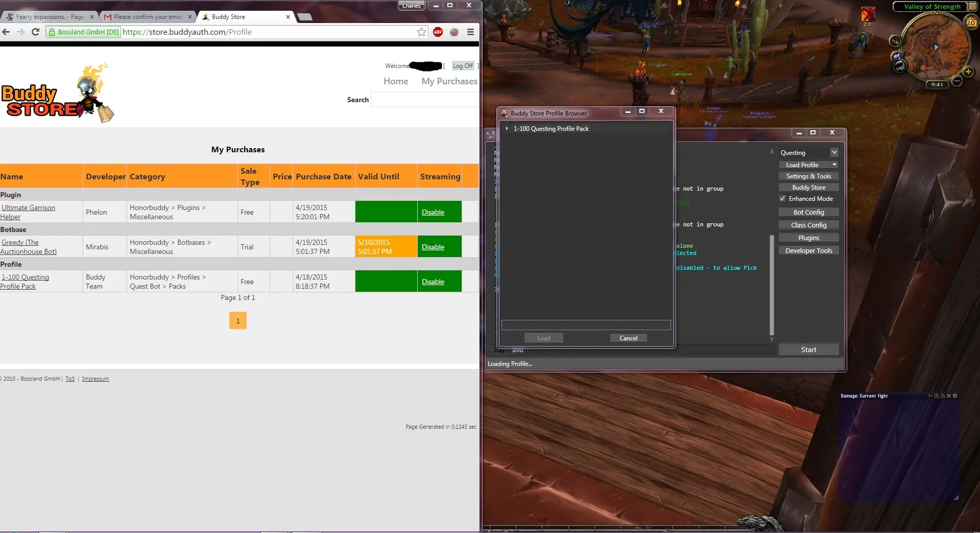980x533 pixels.
Task: Zoom out the minimap with minus
Action: [x=957, y=81]
